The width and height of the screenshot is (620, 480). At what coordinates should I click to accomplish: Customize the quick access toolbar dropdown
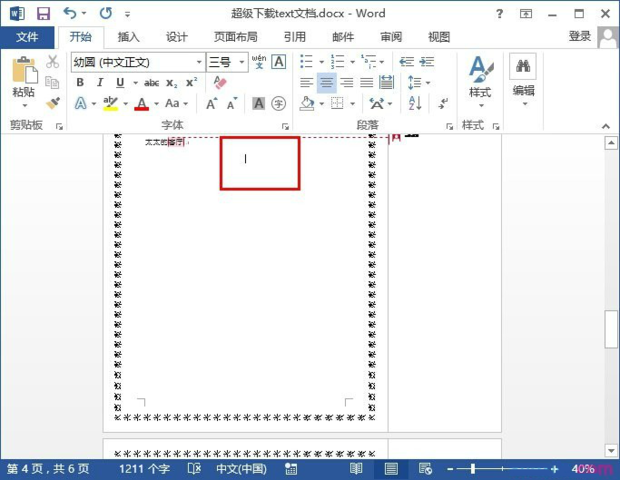(x=127, y=15)
